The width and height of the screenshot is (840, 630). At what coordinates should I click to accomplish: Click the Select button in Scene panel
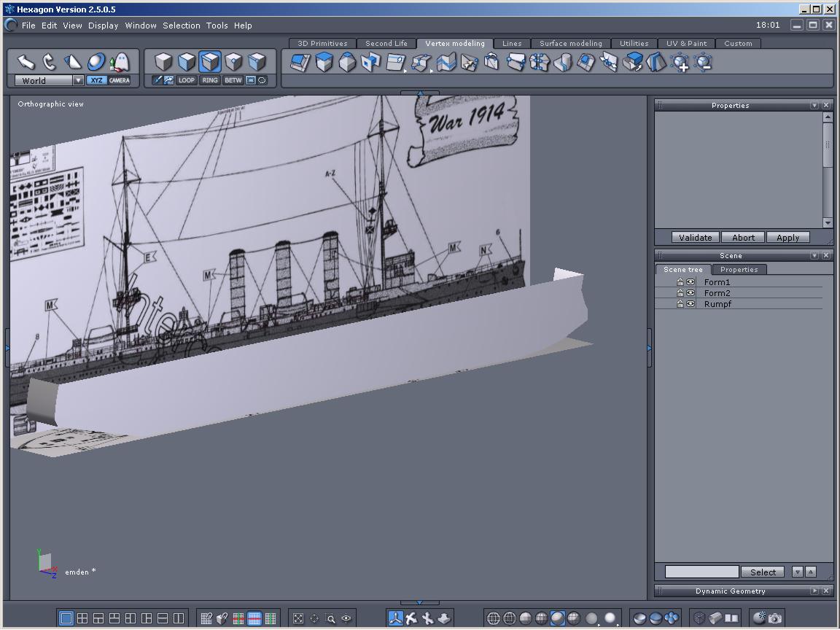coord(763,572)
